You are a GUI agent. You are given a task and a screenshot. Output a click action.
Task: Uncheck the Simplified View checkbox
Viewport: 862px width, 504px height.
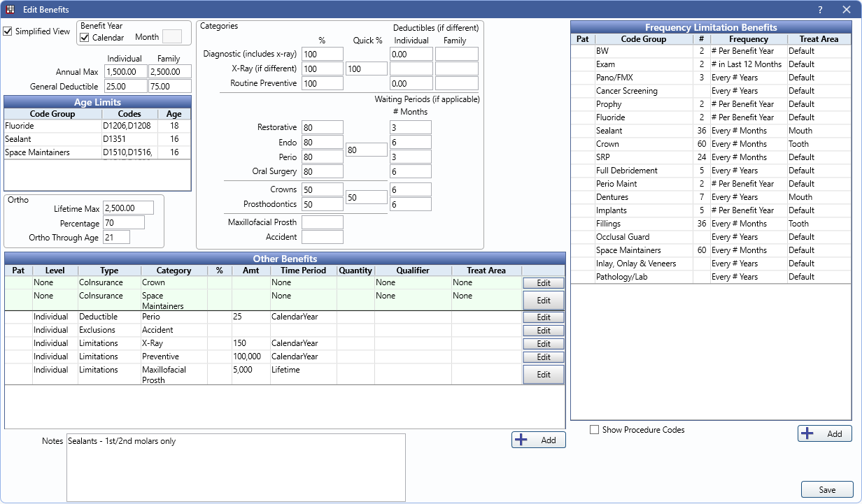(x=8, y=31)
